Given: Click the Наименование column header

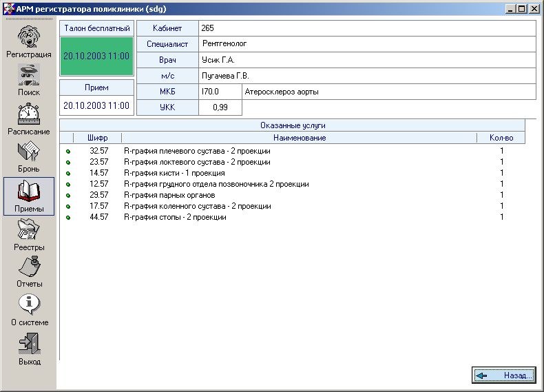Looking at the screenshot, I should coord(300,138).
